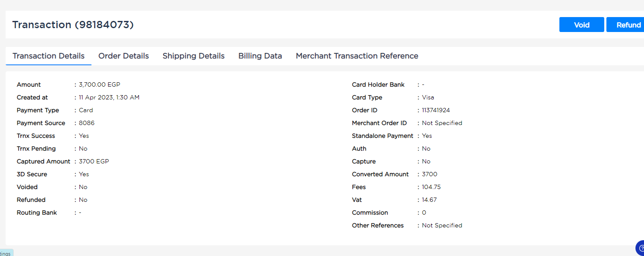Click the Refund button
Viewport: 644px width, 256px height.
pyautogui.click(x=626, y=25)
